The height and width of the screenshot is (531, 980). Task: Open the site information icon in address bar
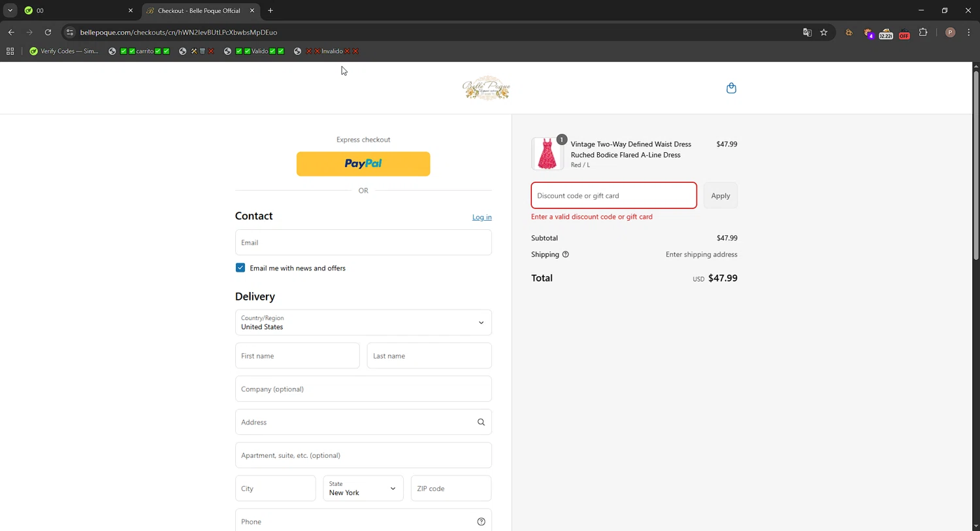click(x=70, y=32)
